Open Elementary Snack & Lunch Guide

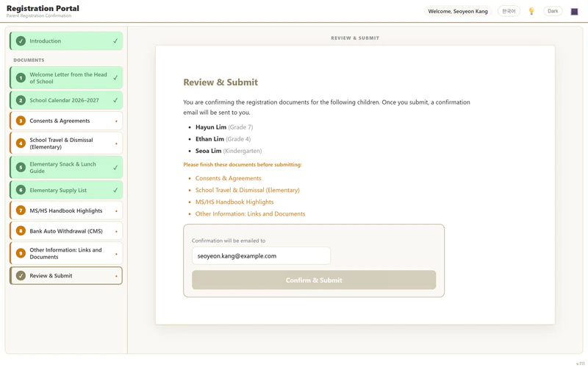click(x=66, y=168)
